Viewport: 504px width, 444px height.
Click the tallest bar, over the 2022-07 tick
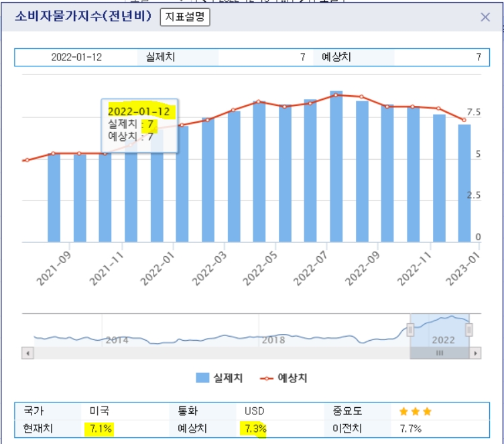(336, 166)
